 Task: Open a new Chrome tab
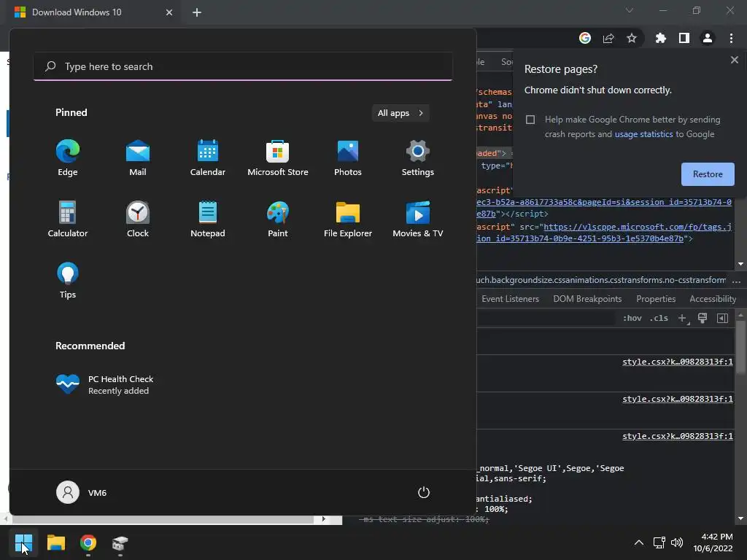click(197, 12)
